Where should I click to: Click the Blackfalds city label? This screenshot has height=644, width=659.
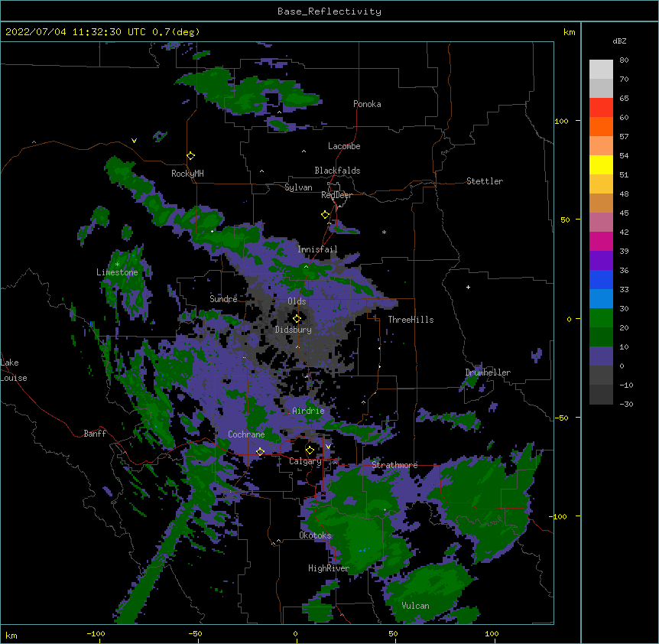[x=337, y=171]
